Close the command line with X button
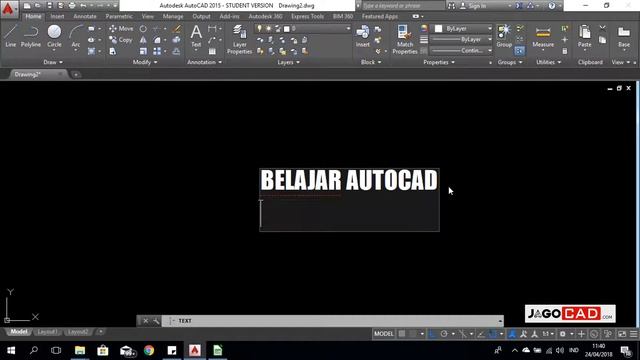 pos(146,321)
